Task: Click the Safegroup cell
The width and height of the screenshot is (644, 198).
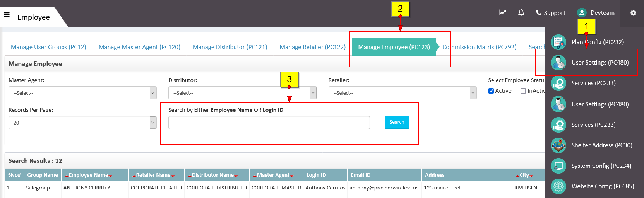Action: pyautogui.click(x=38, y=188)
